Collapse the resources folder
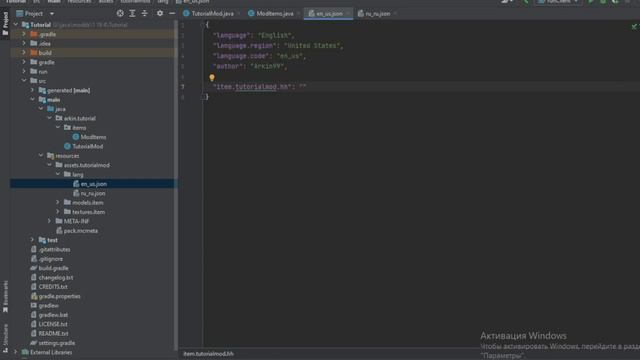 coord(41,156)
